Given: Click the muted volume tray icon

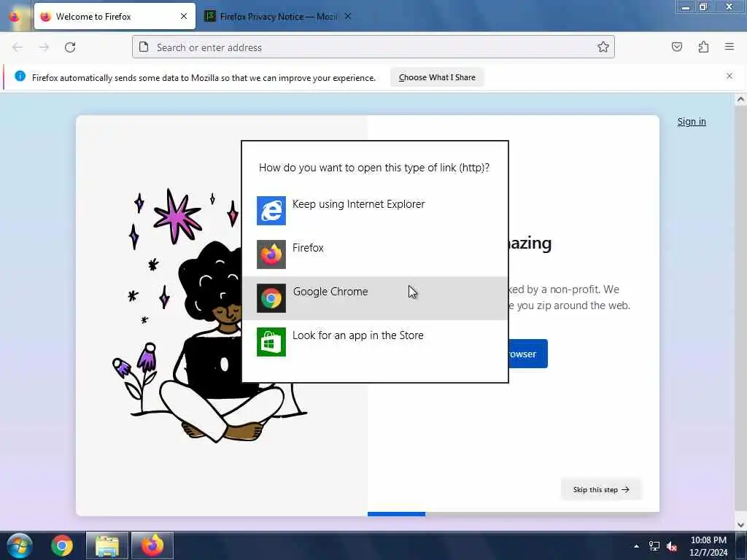Looking at the screenshot, I should click(x=672, y=546).
